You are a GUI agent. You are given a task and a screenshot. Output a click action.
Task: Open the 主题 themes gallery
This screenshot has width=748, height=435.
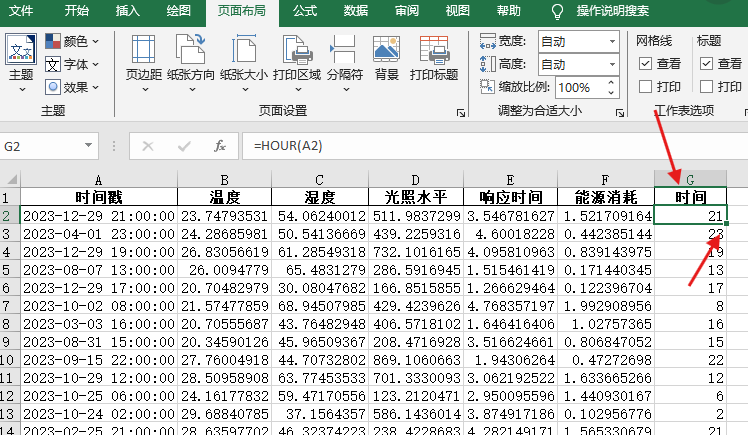click(x=21, y=62)
